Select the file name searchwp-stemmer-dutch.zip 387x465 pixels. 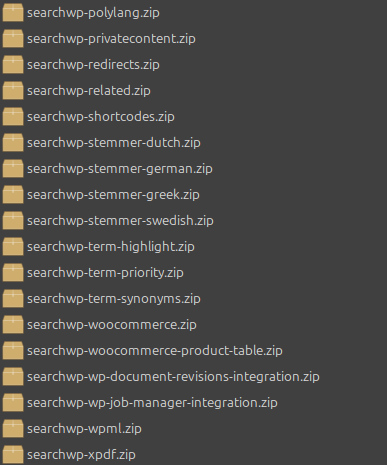tap(114, 143)
